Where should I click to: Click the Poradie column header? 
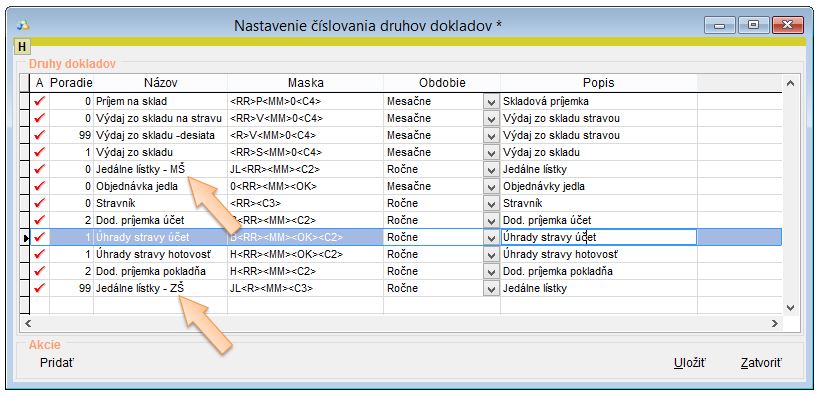click(71, 83)
